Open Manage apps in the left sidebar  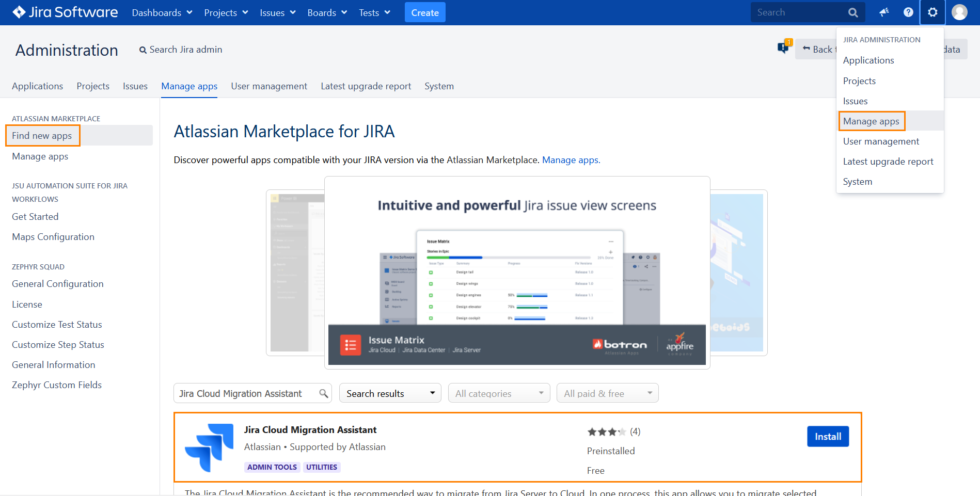coord(40,156)
